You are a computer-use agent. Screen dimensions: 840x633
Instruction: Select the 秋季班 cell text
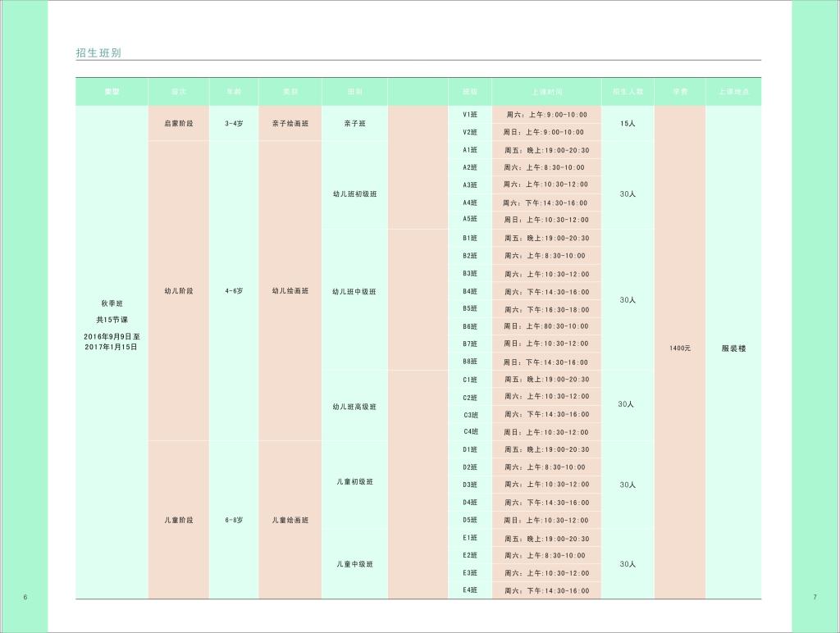(112, 303)
